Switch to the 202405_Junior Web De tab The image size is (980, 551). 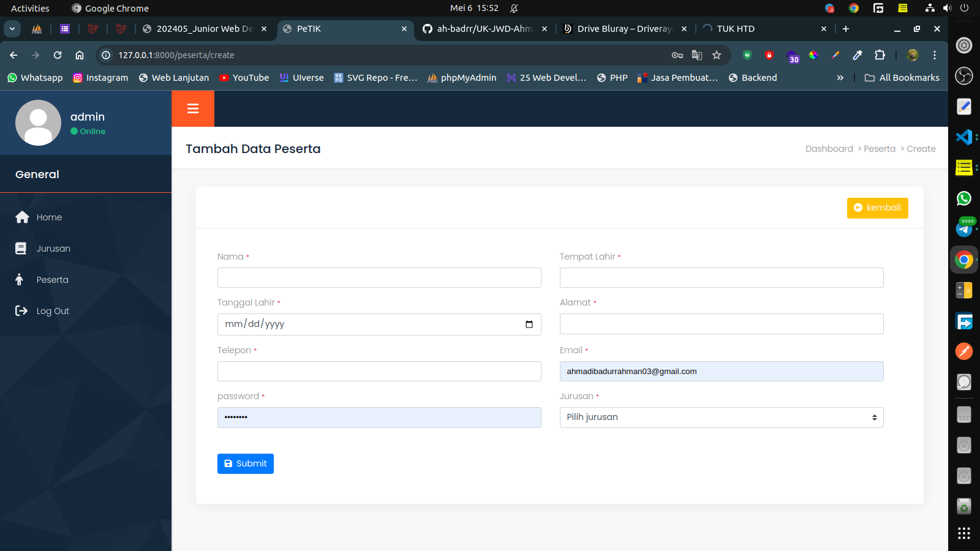tap(204, 29)
